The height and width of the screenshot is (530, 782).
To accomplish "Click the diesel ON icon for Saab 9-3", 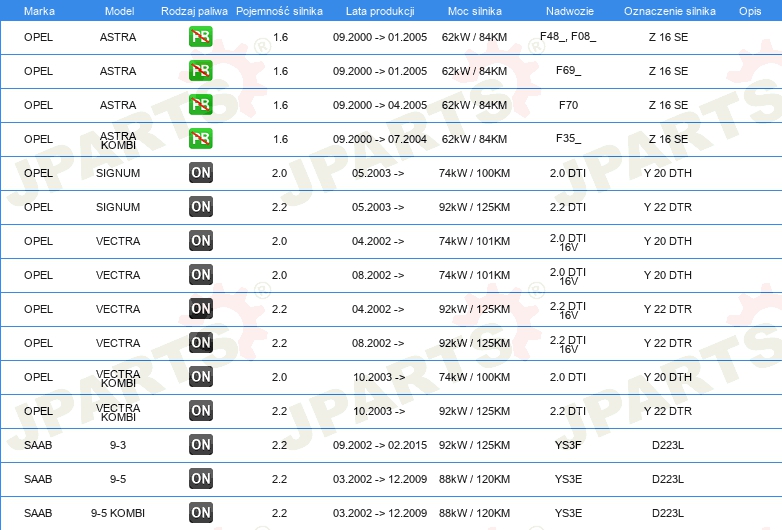I will point(201,445).
